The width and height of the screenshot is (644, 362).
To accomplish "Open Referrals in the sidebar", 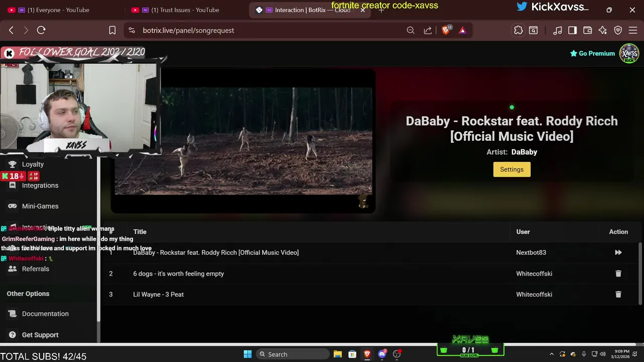I will pyautogui.click(x=35, y=269).
